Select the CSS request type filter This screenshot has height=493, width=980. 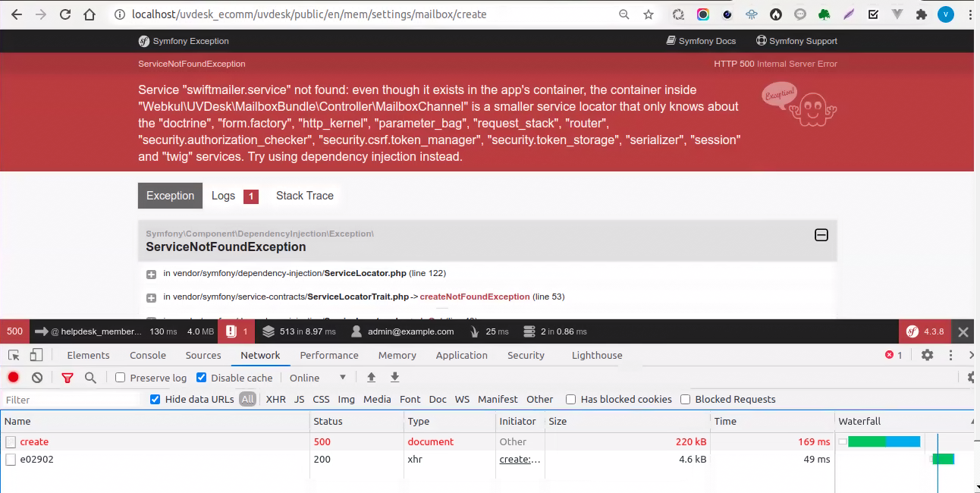pyautogui.click(x=322, y=400)
